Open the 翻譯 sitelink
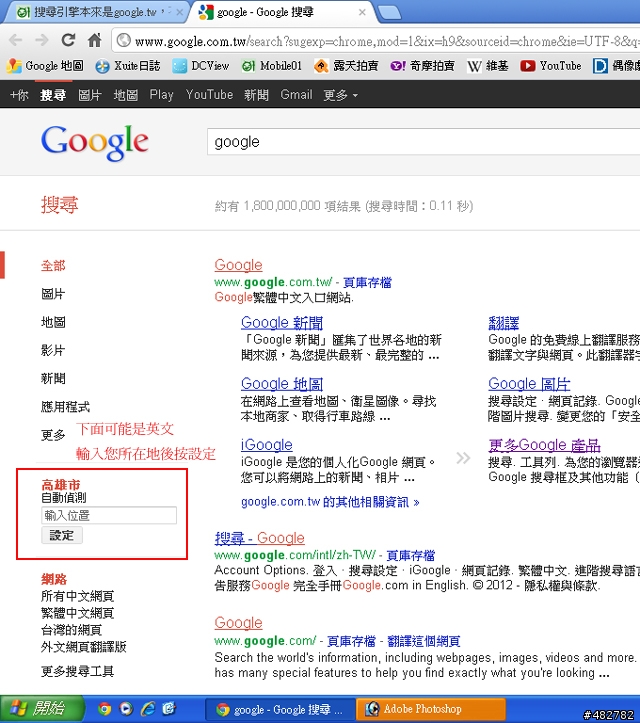The image size is (640, 723). (504, 323)
